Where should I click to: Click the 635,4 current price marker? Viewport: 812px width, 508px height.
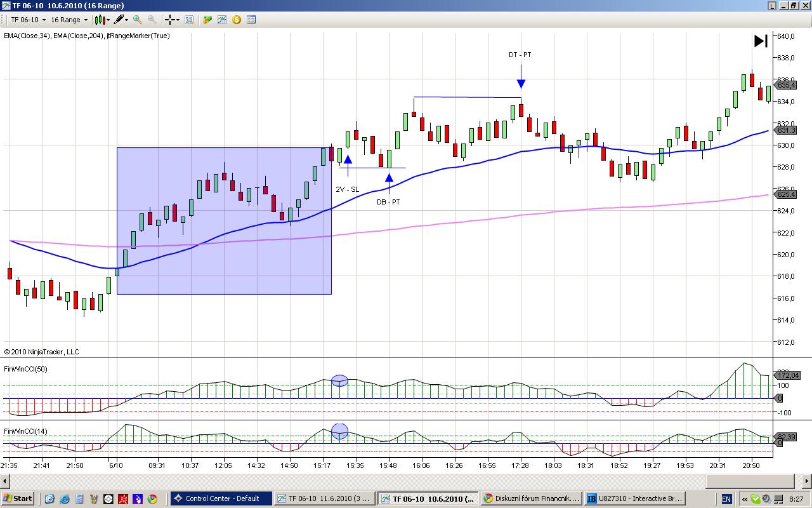pyautogui.click(x=786, y=85)
